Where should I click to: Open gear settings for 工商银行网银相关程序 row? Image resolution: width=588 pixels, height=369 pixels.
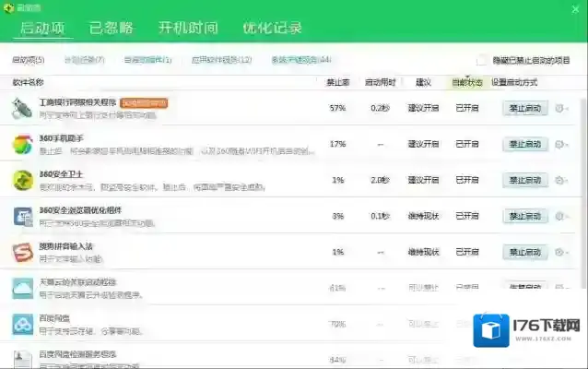[x=561, y=108]
